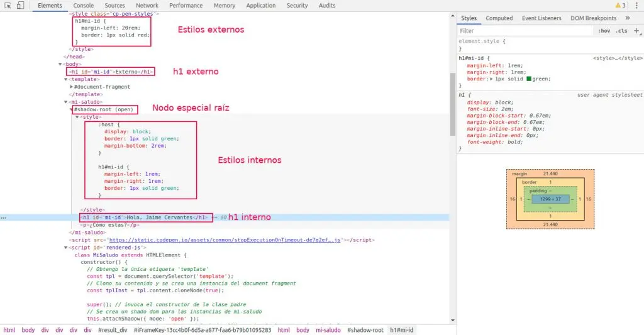Screen dimensions: 644x335
Task: Collapse the body element node
Action: pyautogui.click(x=60, y=65)
